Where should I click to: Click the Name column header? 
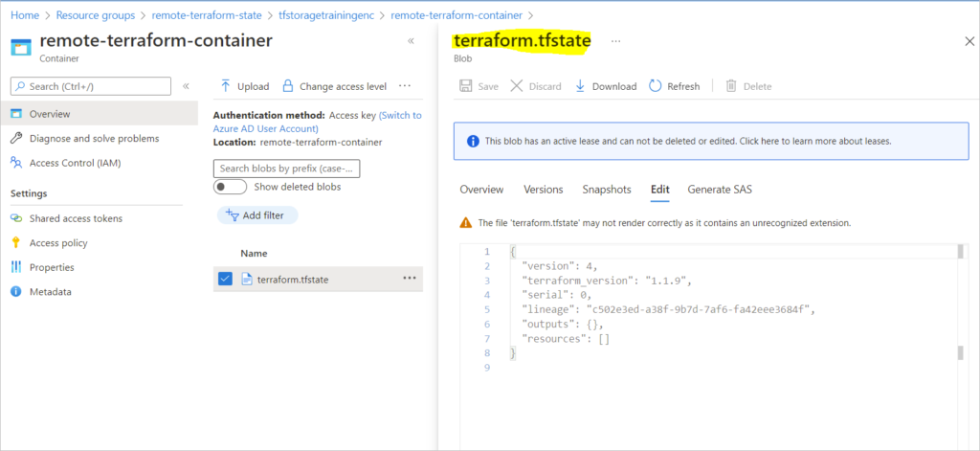click(254, 254)
